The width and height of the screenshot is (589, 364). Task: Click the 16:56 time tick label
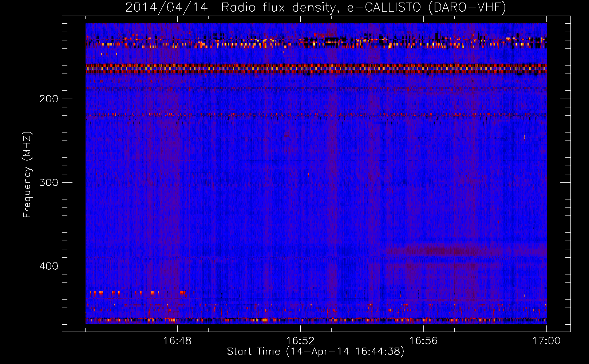423,341
